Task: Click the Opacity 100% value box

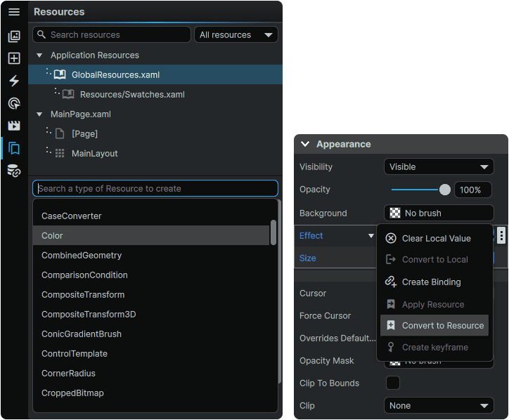Action: 473,190
